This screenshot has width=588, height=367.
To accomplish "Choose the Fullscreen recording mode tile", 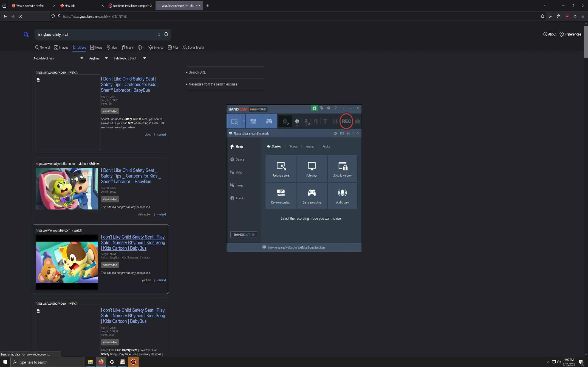I will pyautogui.click(x=312, y=169).
